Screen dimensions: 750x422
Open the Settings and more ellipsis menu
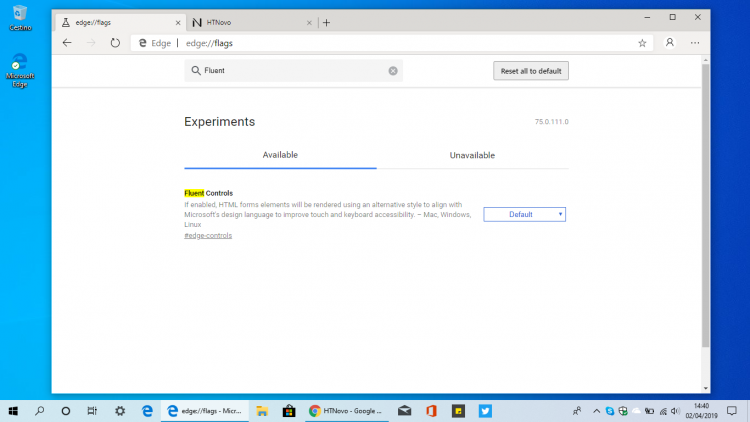(695, 43)
